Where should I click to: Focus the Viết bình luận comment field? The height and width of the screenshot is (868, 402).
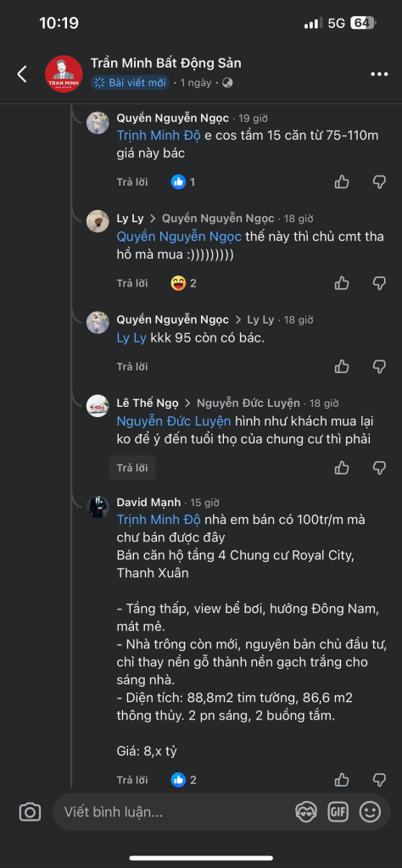coord(171,812)
